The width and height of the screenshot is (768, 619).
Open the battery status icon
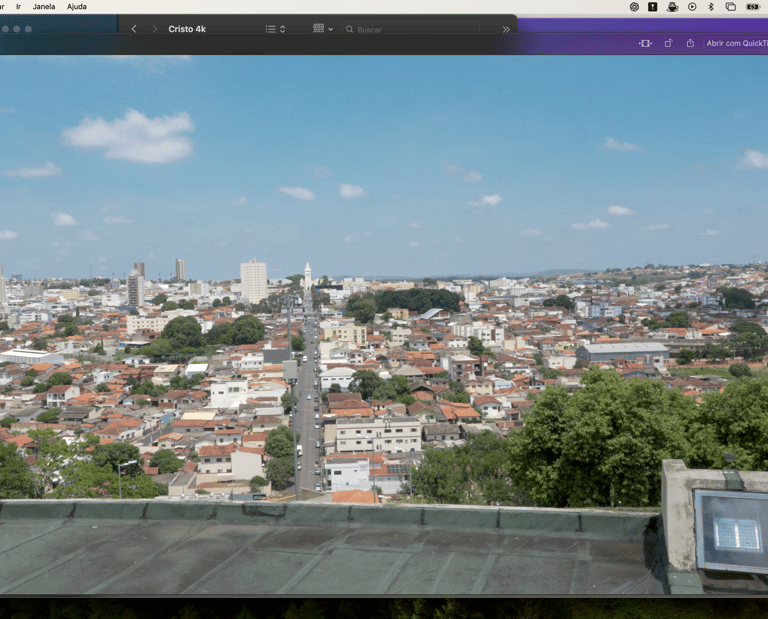pos(752,7)
